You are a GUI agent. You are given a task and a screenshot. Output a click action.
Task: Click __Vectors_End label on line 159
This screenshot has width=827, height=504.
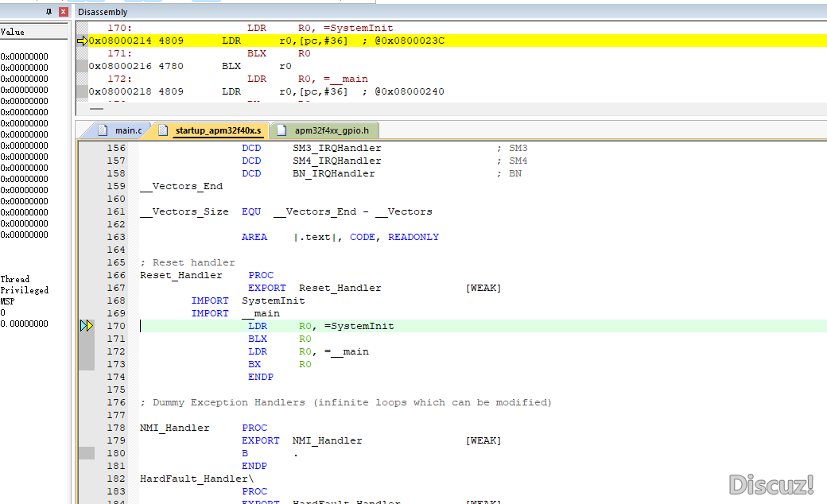click(181, 186)
